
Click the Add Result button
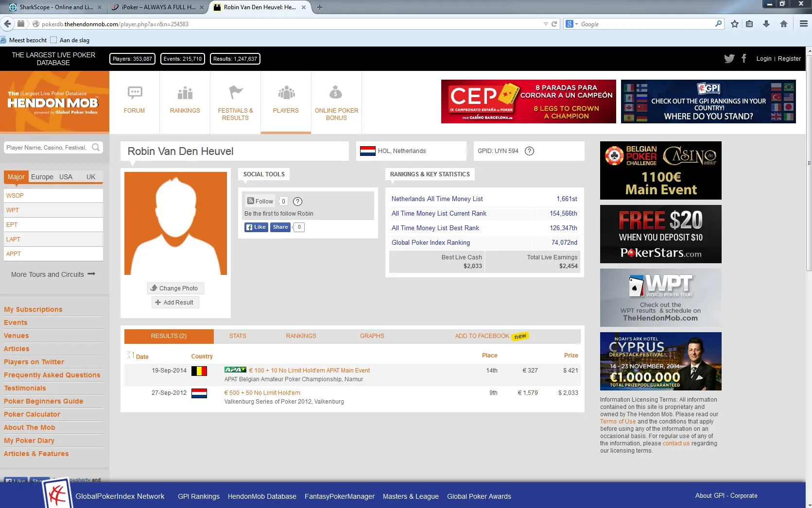(175, 302)
